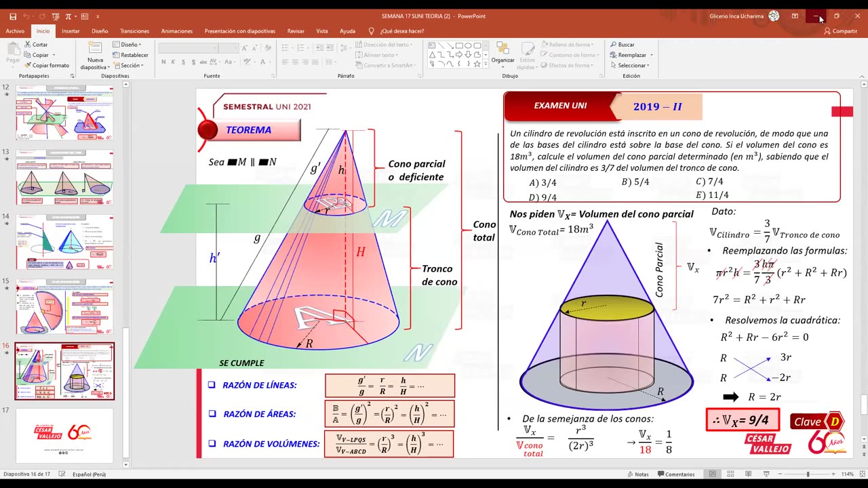Select slide 15 thumbnail
868x488 pixels.
click(64, 306)
